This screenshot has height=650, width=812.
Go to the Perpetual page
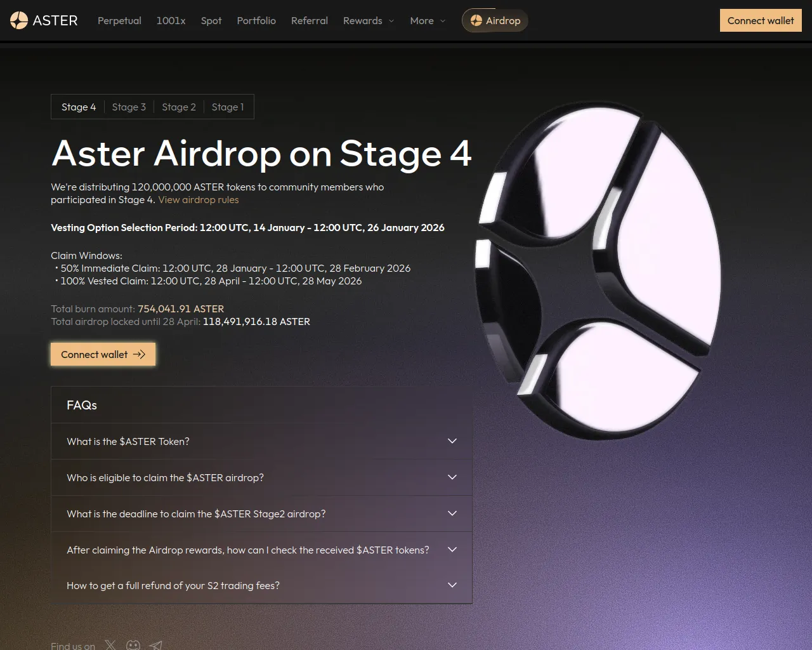pos(119,20)
